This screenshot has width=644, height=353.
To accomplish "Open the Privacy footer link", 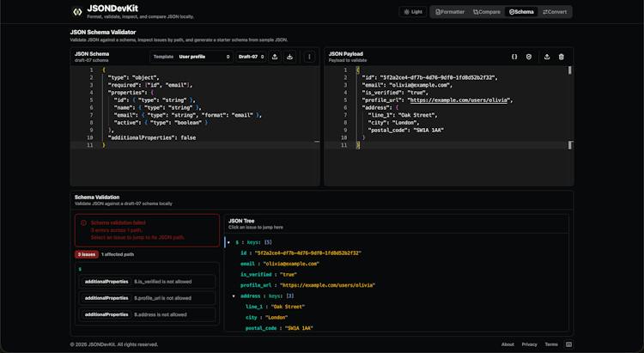I will [x=530, y=344].
